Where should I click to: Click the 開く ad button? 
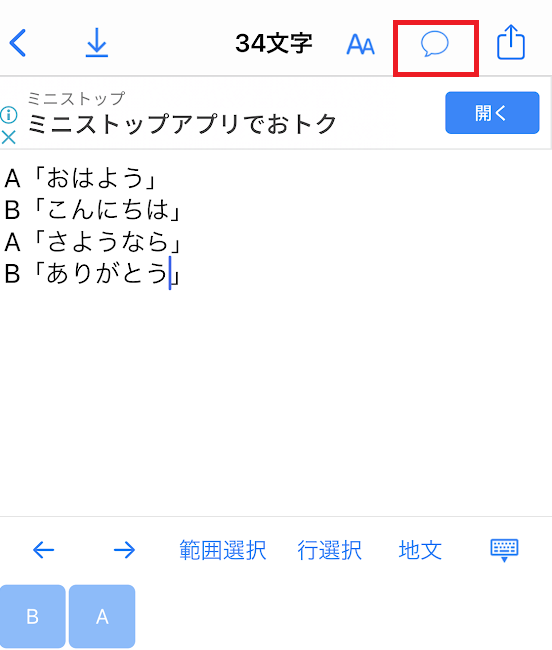point(492,113)
